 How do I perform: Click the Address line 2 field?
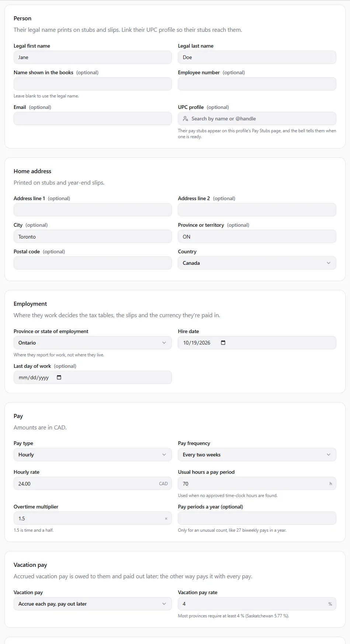point(257,210)
